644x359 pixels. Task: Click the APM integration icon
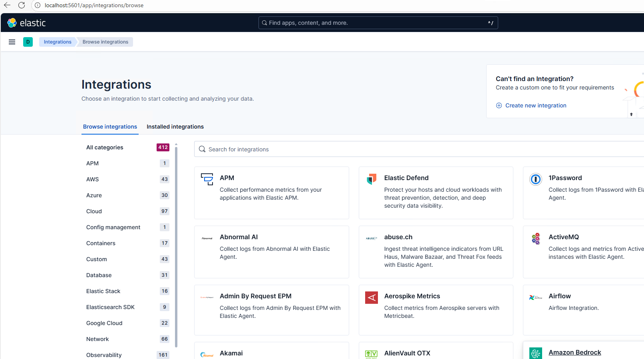coord(207,179)
